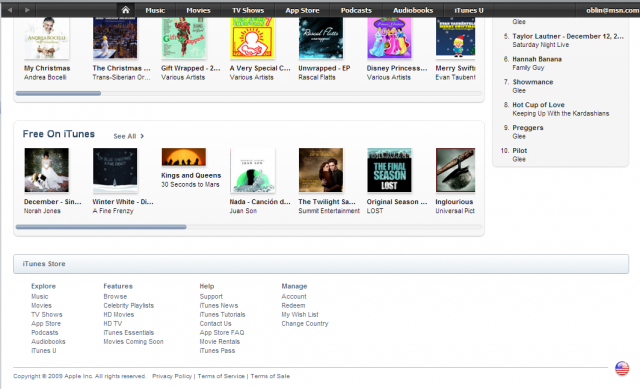This screenshot has height=389, width=640.
Task: Open Movies Coming Soon link
Action: pyautogui.click(x=133, y=342)
